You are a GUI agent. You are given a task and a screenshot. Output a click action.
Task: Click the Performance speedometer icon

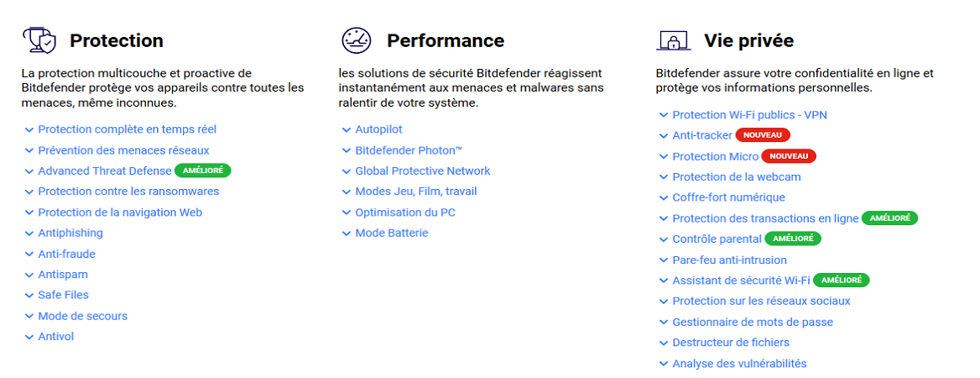pos(357,40)
